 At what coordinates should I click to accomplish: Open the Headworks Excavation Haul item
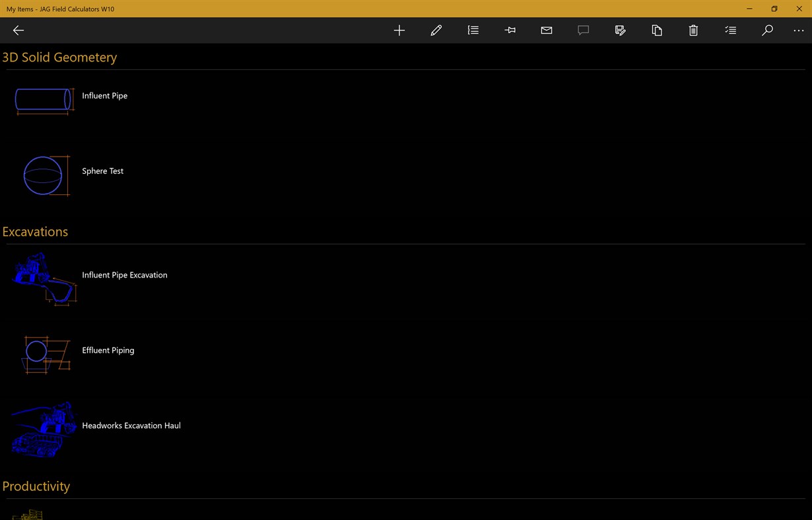[x=131, y=426]
